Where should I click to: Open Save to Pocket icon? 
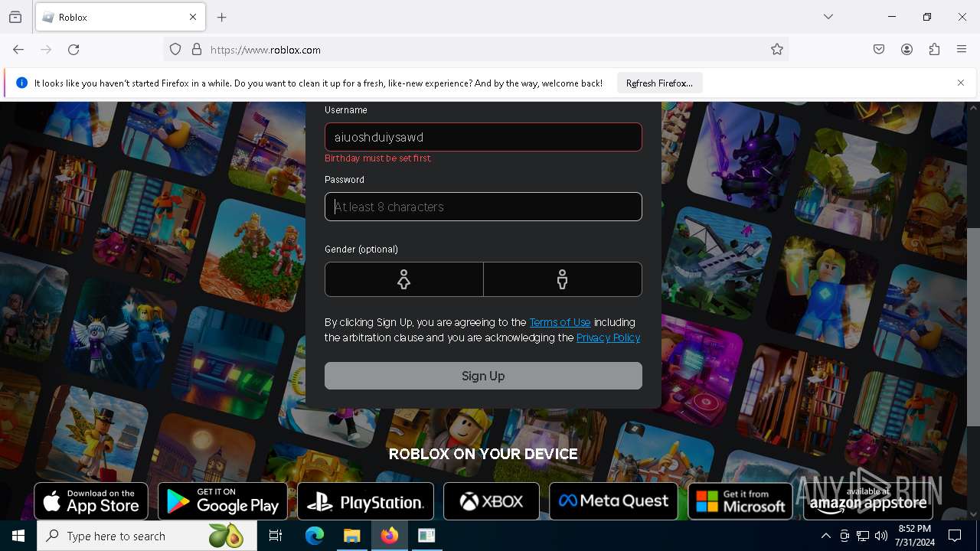(879, 50)
